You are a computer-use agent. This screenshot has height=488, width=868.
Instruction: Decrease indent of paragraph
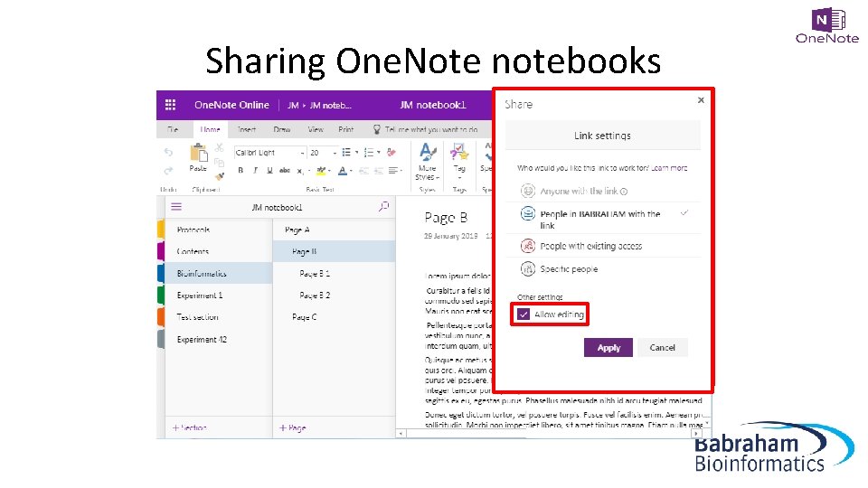tap(363, 171)
